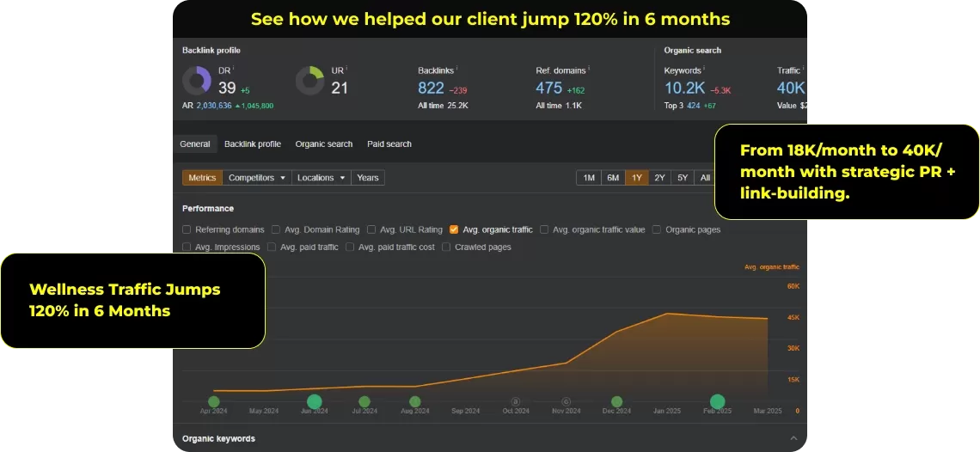Open the Competitors dropdown
Image resolution: width=980 pixels, height=452 pixels.
257,178
